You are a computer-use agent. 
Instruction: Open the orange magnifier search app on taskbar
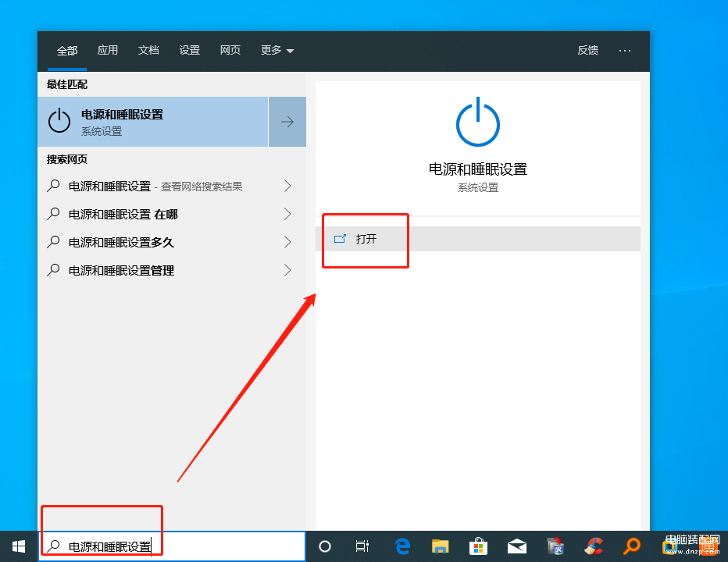(x=631, y=546)
